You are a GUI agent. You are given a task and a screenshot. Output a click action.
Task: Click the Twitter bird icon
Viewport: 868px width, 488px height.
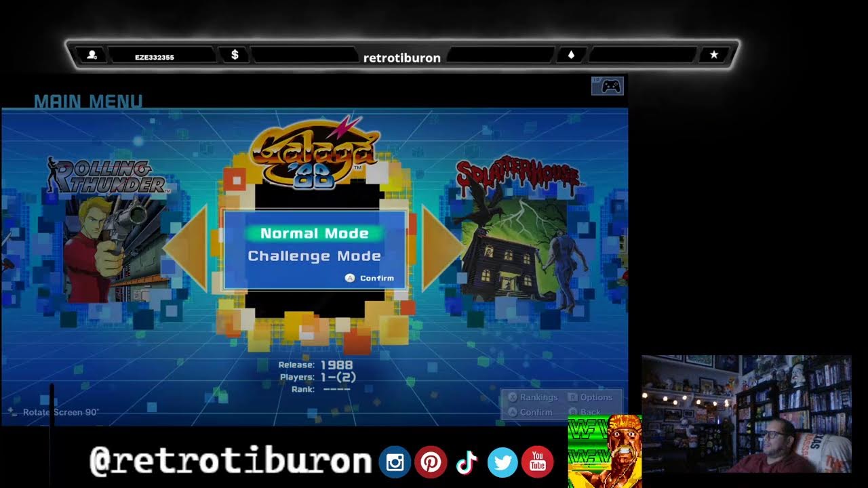502,463
